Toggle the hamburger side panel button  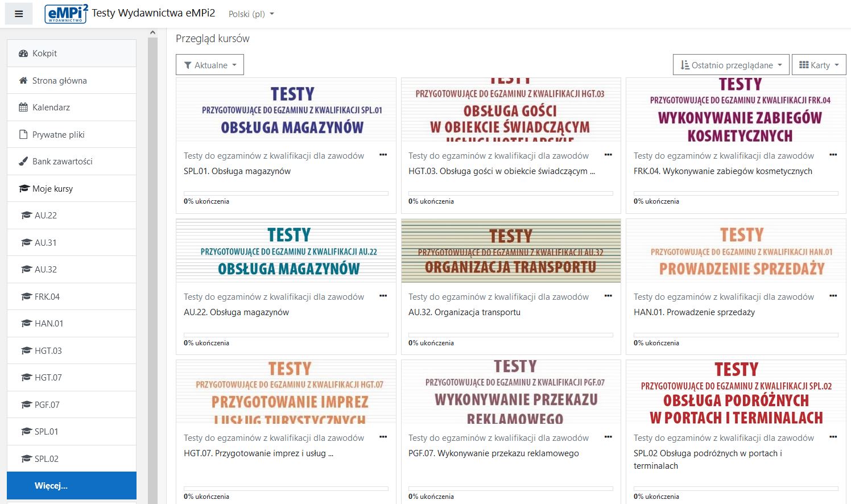coord(19,14)
